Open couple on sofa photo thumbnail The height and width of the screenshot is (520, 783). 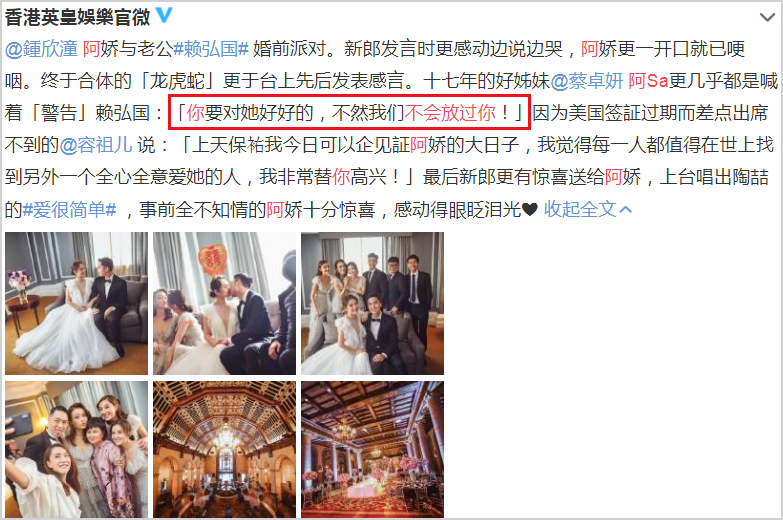coord(76,303)
